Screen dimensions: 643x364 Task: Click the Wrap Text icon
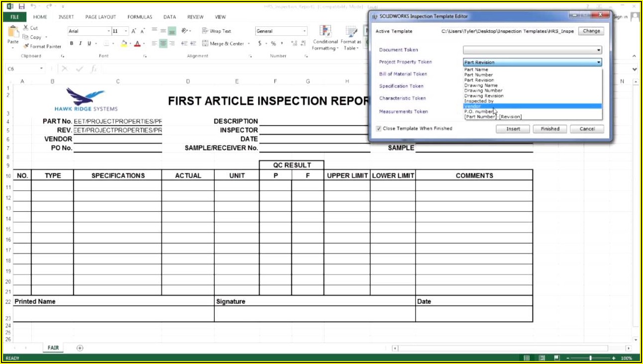pyautogui.click(x=205, y=31)
